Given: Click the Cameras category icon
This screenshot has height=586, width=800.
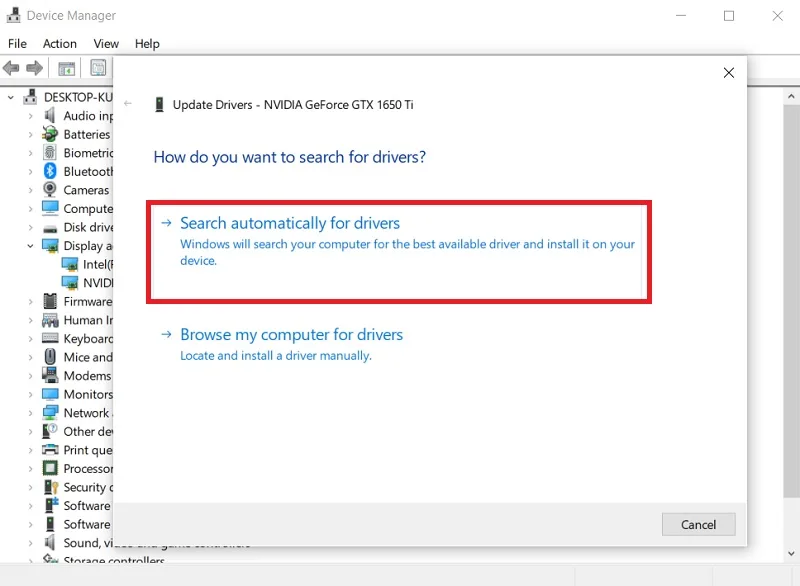Looking at the screenshot, I should tap(50, 190).
